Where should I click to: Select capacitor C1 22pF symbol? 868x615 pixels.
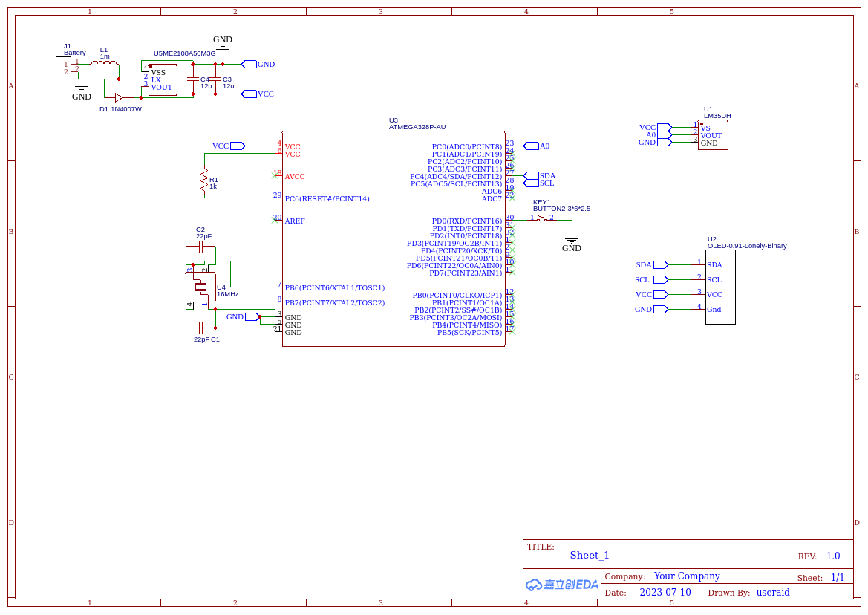(201, 328)
